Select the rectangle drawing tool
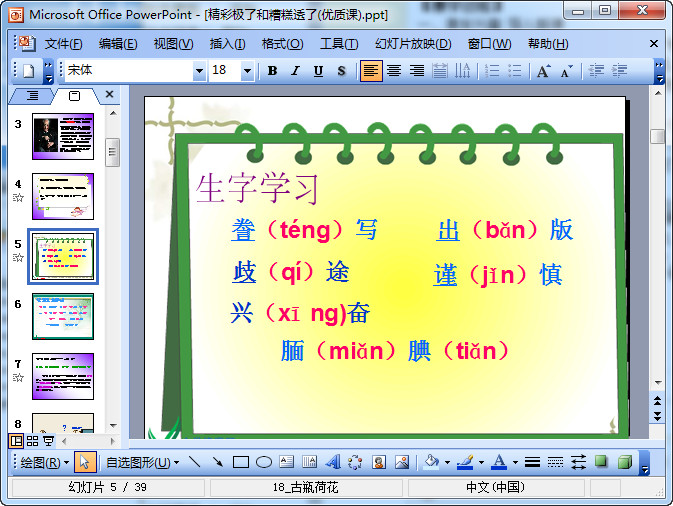Image resolution: width=673 pixels, height=506 pixels. pos(241,462)
